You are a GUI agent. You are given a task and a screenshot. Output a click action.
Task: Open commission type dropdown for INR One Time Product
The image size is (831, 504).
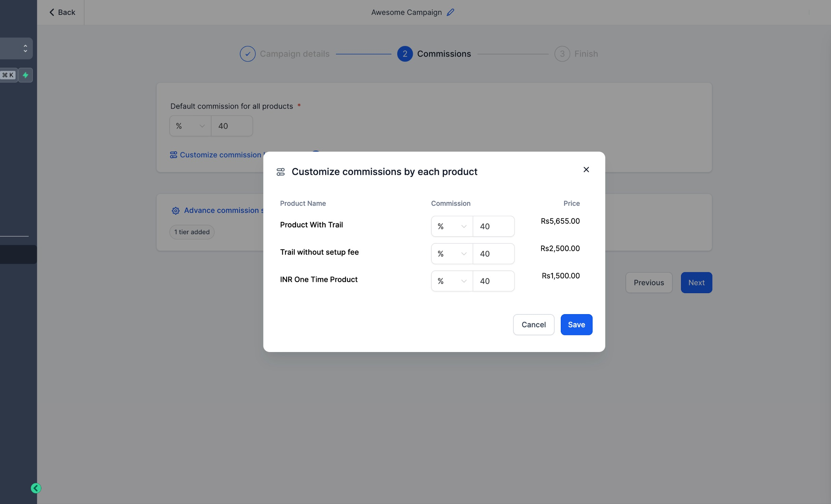point(452,281)
